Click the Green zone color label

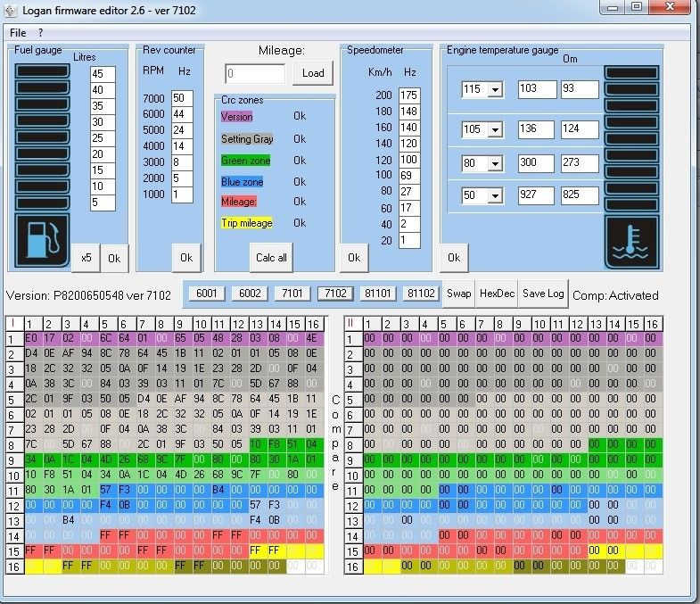[x=245, y=161]
